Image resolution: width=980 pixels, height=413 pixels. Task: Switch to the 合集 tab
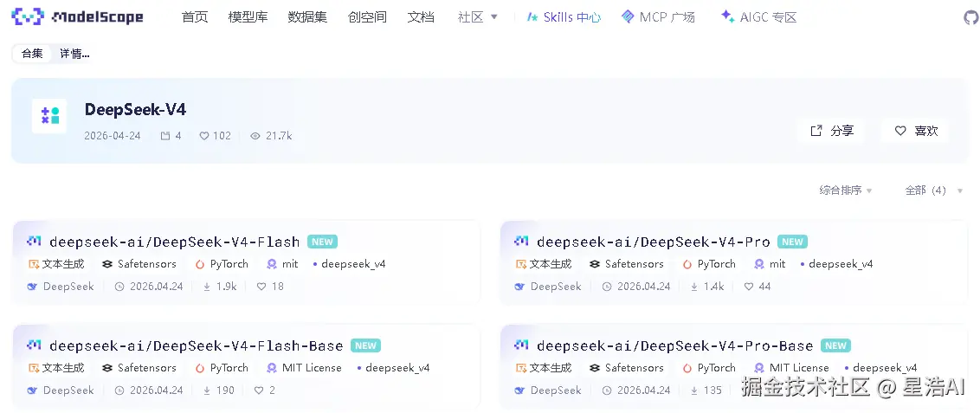(32, 54)
